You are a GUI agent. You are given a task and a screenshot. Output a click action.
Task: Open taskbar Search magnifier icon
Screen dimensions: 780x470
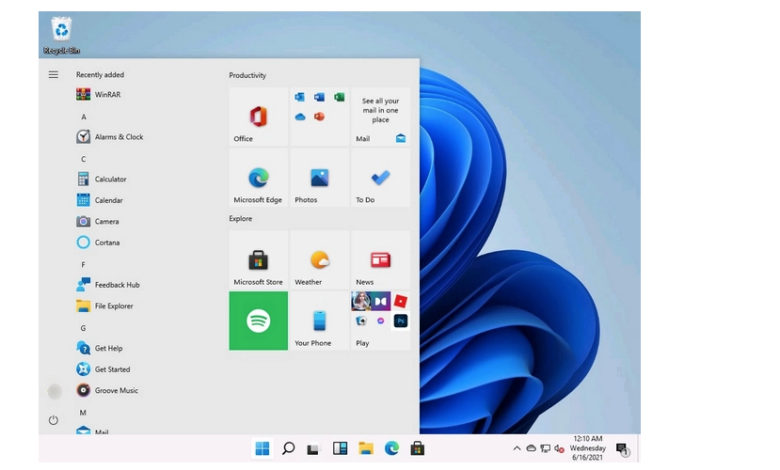[x=288, y=449]
